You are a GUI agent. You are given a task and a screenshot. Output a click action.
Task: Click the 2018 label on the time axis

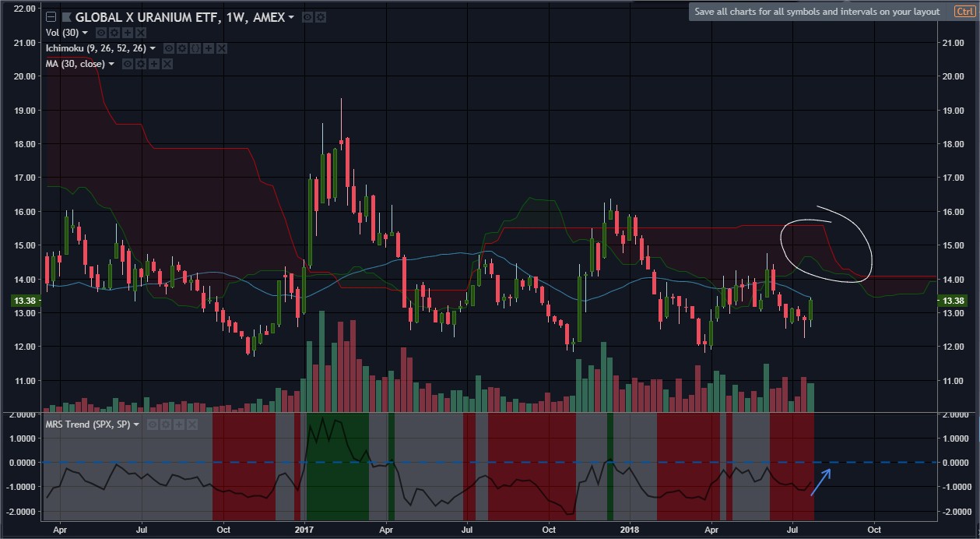coord(628,529)
